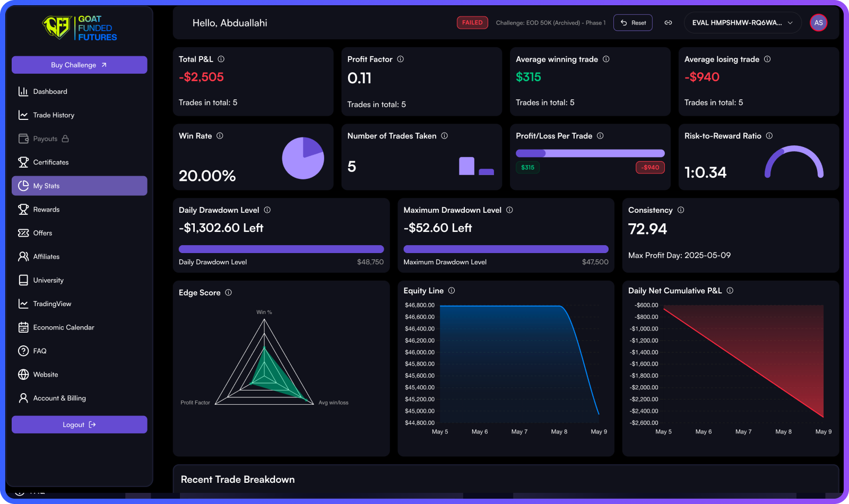Open the FAQ section
This screenshot has width=849, height=504.
click(x=39, y=351)
